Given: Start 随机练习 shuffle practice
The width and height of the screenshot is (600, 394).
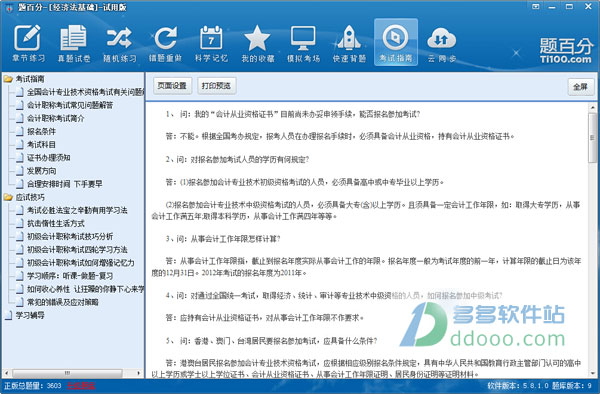Looking at the screenshot, I should click(x=120, y=42).
